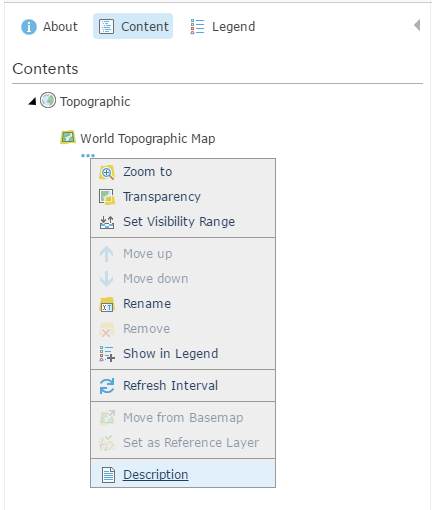Select Show in Legend menu text
Viewport: 432px width, 510px height.
tap(171, 354)
